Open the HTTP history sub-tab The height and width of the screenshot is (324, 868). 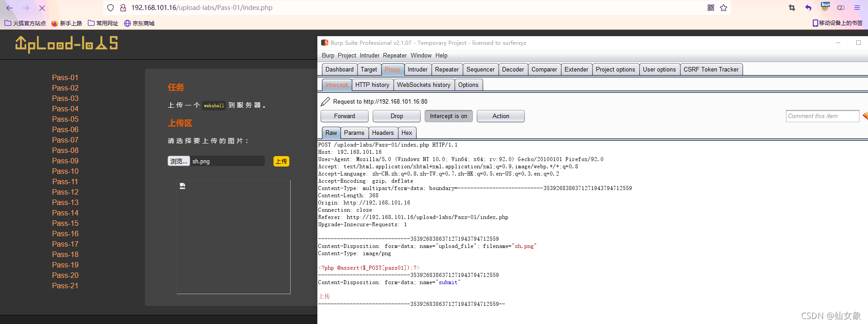pyautogui.click(x=372, y=85)
